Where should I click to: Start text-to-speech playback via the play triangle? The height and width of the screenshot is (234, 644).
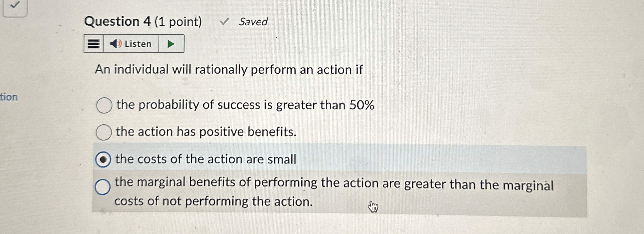tap(172, 43)
